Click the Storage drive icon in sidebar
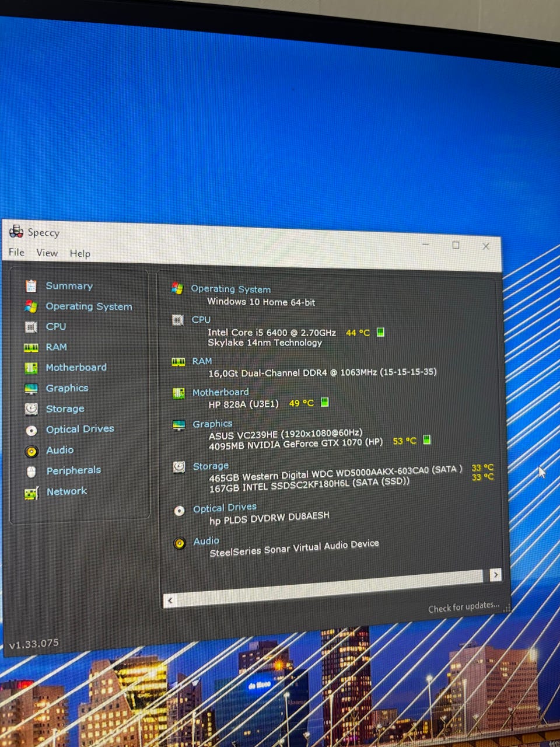This screenshot has width=560, height=747. pos(31,409)
